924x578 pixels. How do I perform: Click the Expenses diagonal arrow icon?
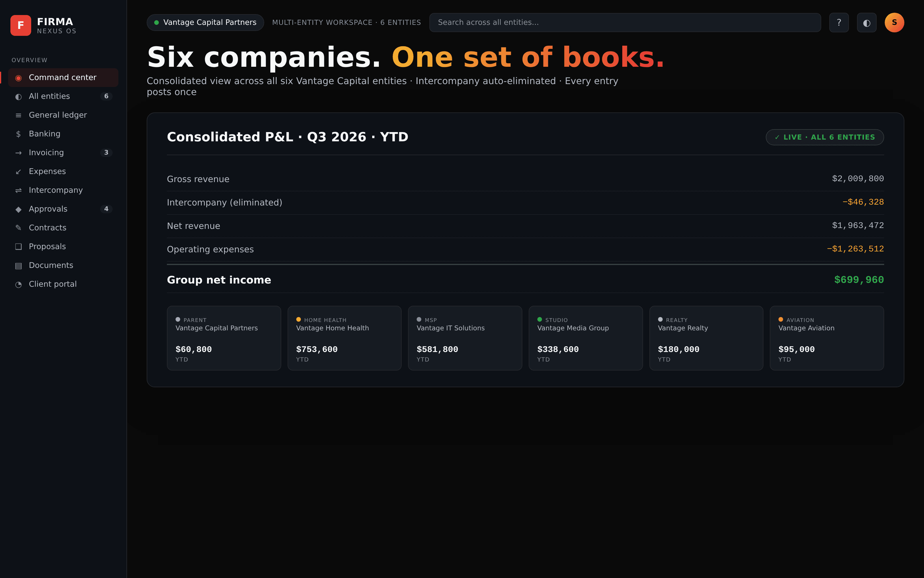click(x=18, y=172)
